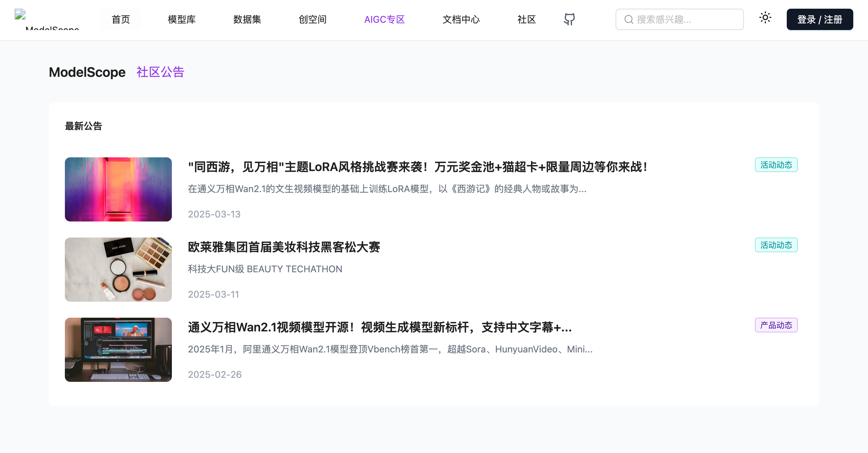Click description starting 在通义万相Wan2.1的文生视频
Viewport: 868px width, 453px height.
(x=387, y=189)
